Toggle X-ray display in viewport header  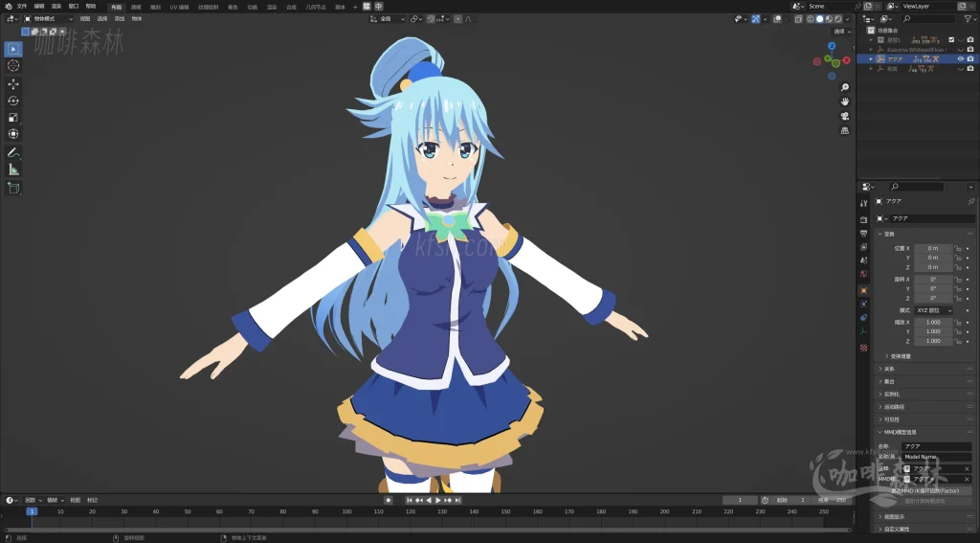(x=798, y=19)
